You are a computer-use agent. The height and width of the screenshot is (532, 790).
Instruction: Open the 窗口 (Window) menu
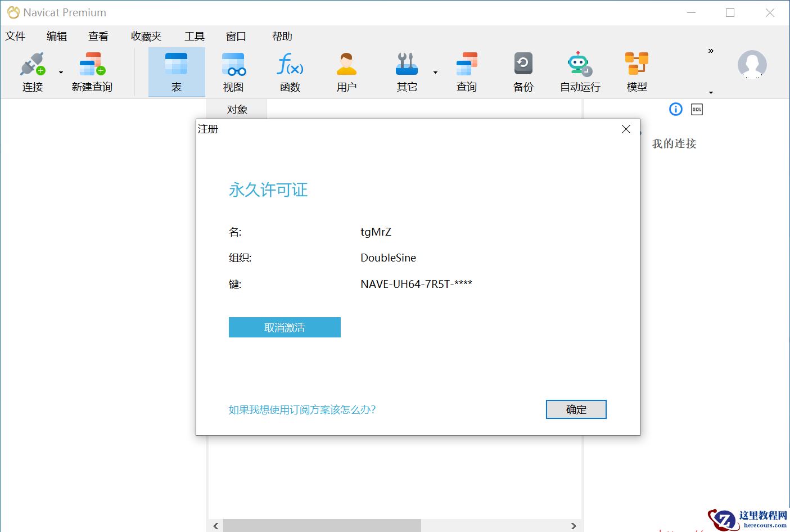[x=236, y=37]
